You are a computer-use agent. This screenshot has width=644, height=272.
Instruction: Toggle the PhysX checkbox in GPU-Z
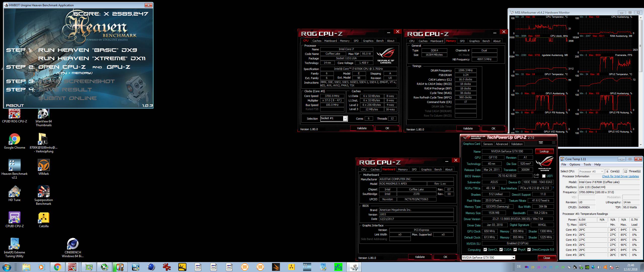click(x=515, y=250)
